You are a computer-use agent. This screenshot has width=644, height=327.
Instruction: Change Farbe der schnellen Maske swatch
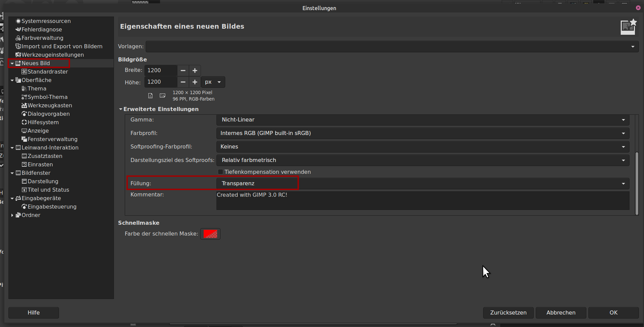pyautogui.click(x=210, y=234)
